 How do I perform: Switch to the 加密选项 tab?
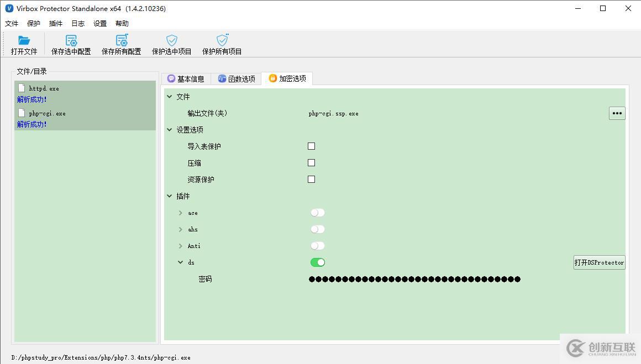(x=287, y=78)
